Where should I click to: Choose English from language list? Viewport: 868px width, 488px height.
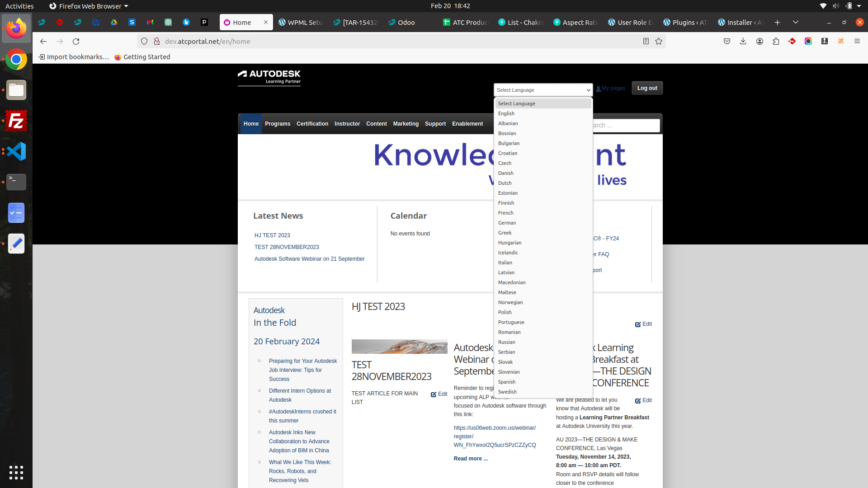[x=543, y=113]
